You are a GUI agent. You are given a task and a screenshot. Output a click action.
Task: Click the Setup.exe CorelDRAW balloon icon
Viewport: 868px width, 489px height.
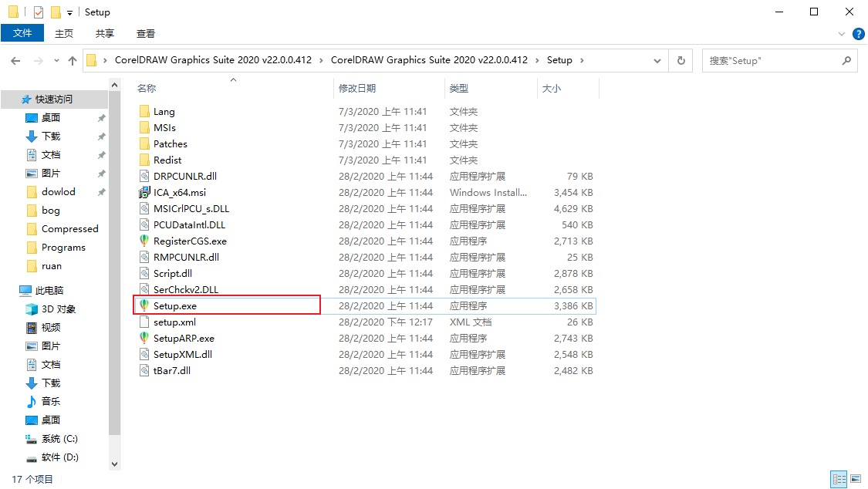coord(144,305)
